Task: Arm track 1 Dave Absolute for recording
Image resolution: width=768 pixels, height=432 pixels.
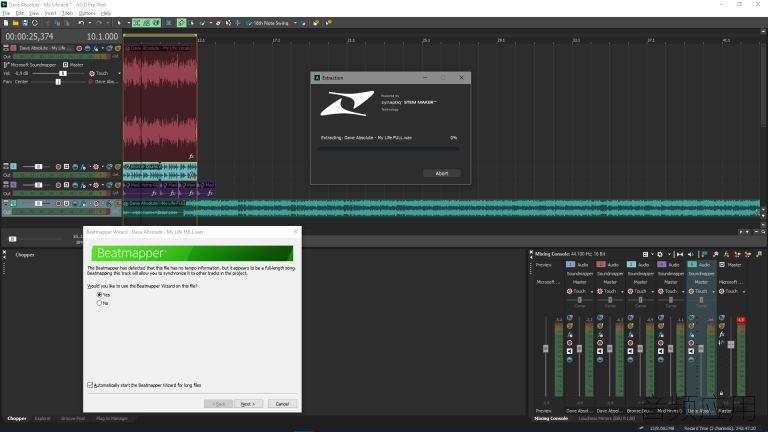Action: click(79, 48)
